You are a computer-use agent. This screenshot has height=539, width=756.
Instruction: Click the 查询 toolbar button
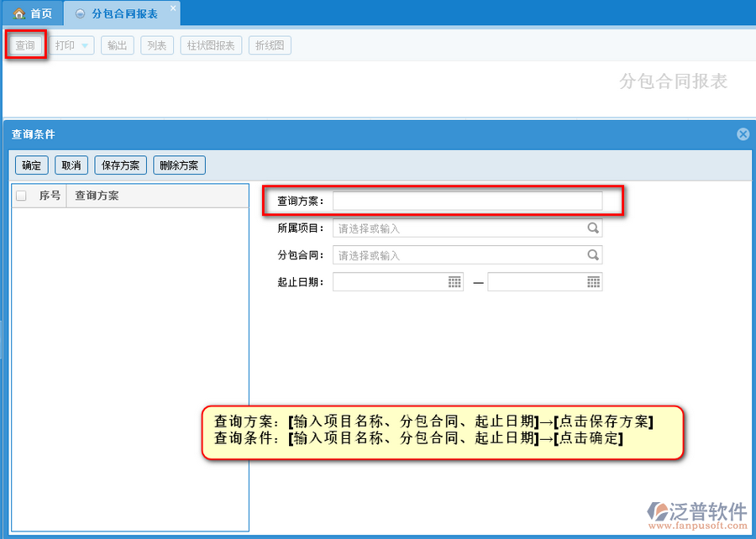pyautogui.click(x=25, y=45)
